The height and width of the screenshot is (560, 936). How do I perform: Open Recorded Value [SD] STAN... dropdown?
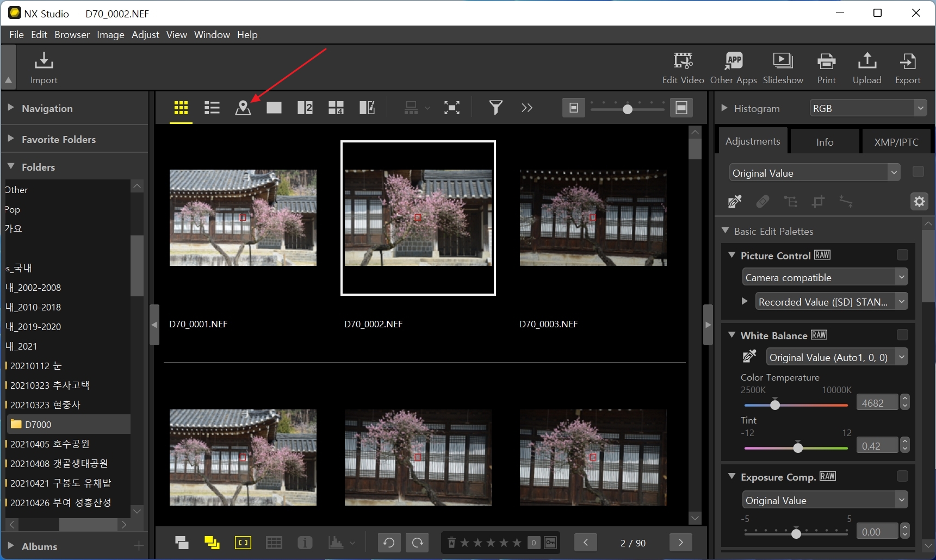[x=832, y=302]
